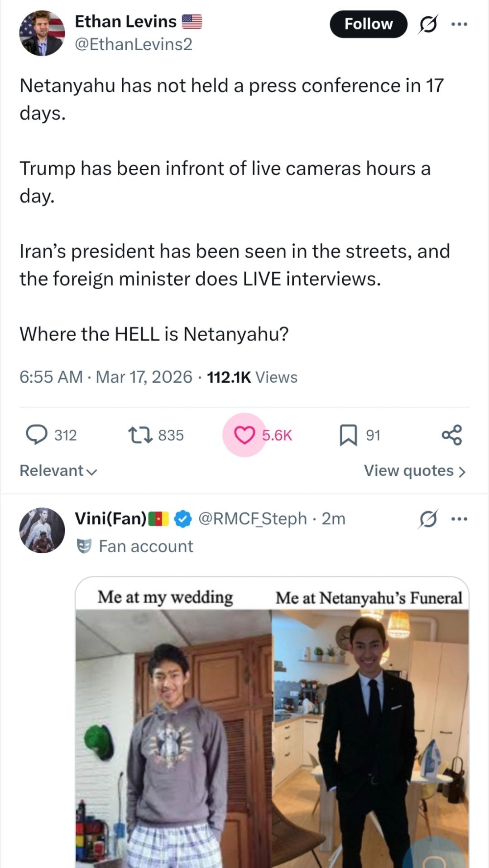Image resolution: width=489 pixels, height=868 pixels.
Task: Click the 112.1K Views count
Action: click(252, 377)
